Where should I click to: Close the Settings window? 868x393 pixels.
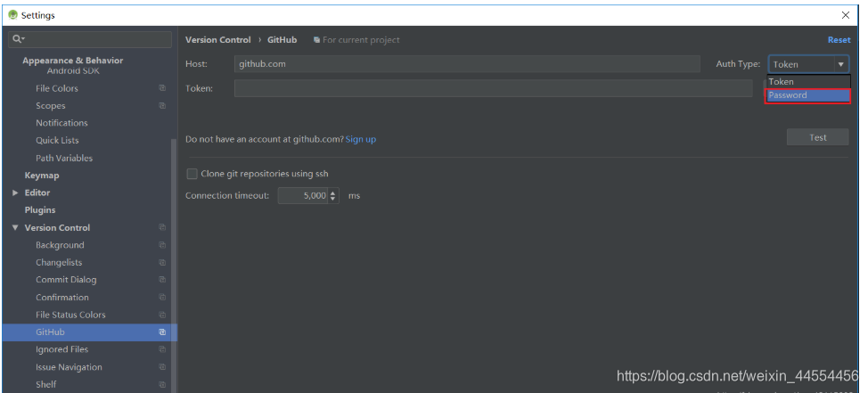coord(846,15)
